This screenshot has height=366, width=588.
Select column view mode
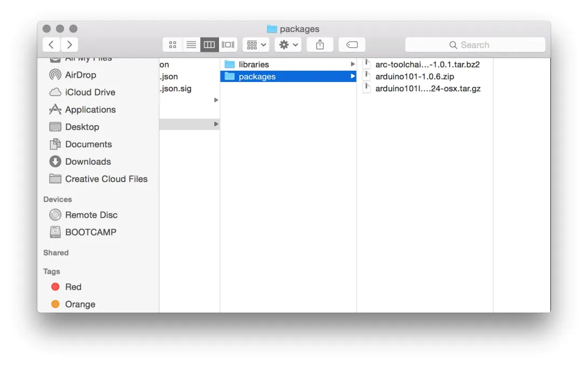209,45
